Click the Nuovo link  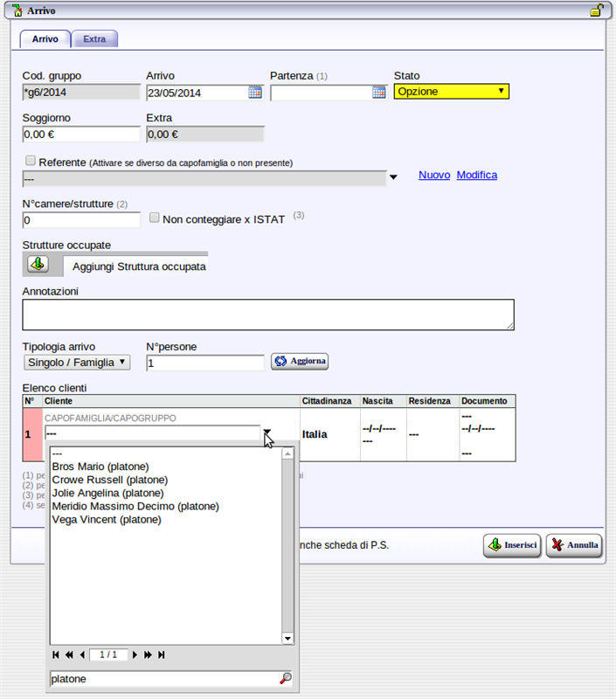click(434, 175)
